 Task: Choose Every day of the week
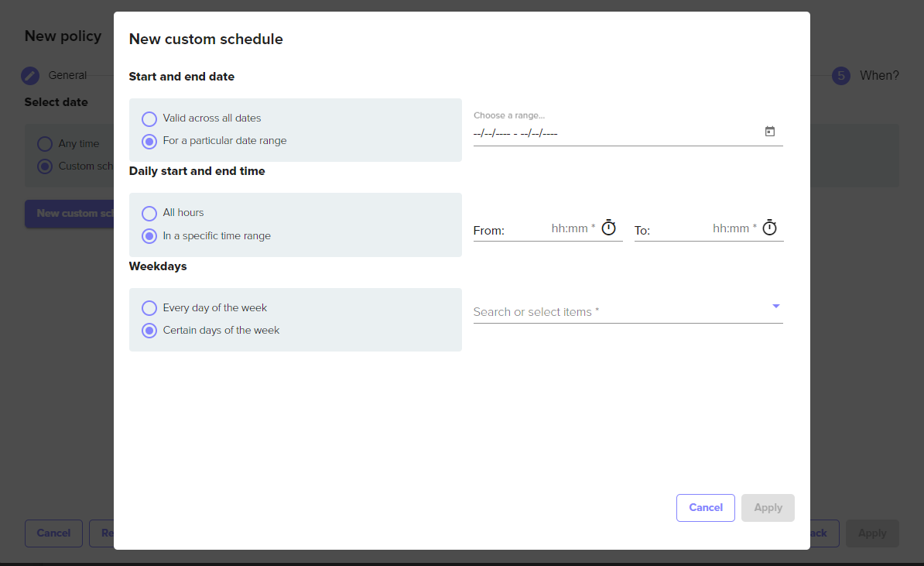pyautogui.click(x=149, y=308)
